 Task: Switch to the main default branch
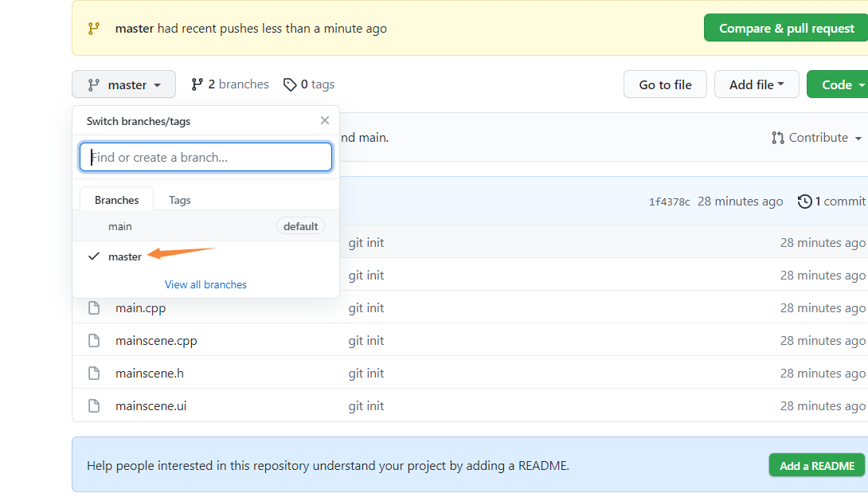coord(205,226)
